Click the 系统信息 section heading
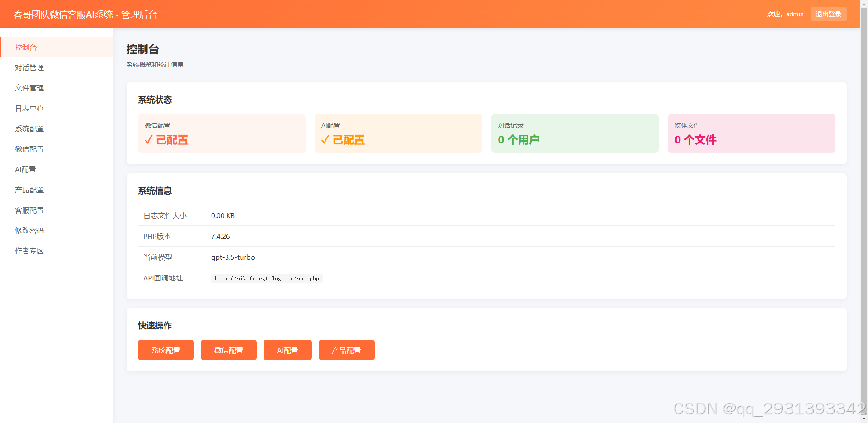 coord(155,190)
